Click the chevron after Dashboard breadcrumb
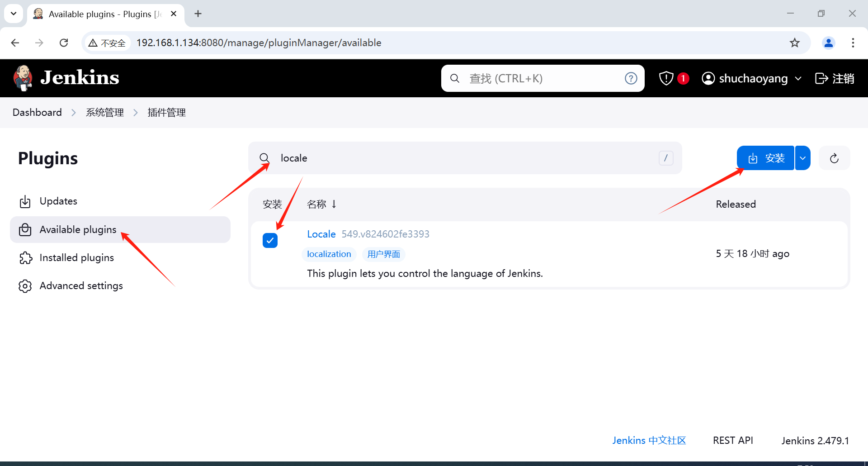 coord(74,113)
